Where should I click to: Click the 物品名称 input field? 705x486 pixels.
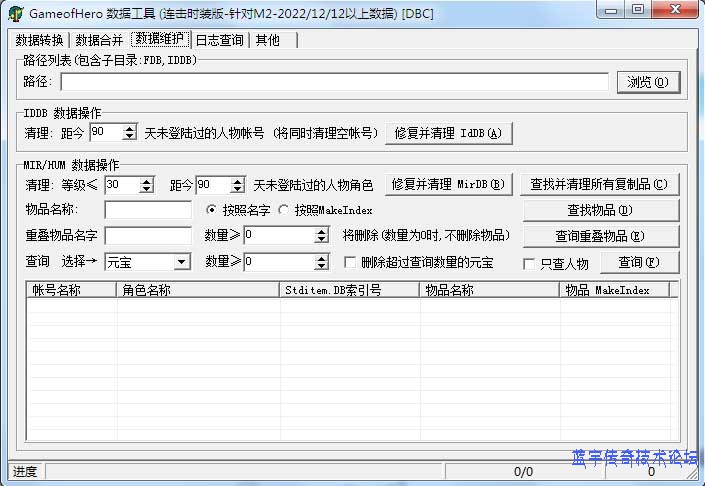[148, 210]
